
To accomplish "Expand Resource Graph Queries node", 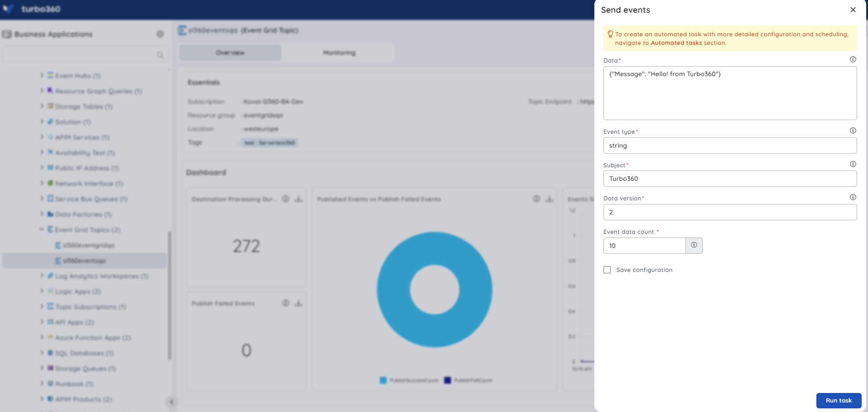I will (42, 91).
